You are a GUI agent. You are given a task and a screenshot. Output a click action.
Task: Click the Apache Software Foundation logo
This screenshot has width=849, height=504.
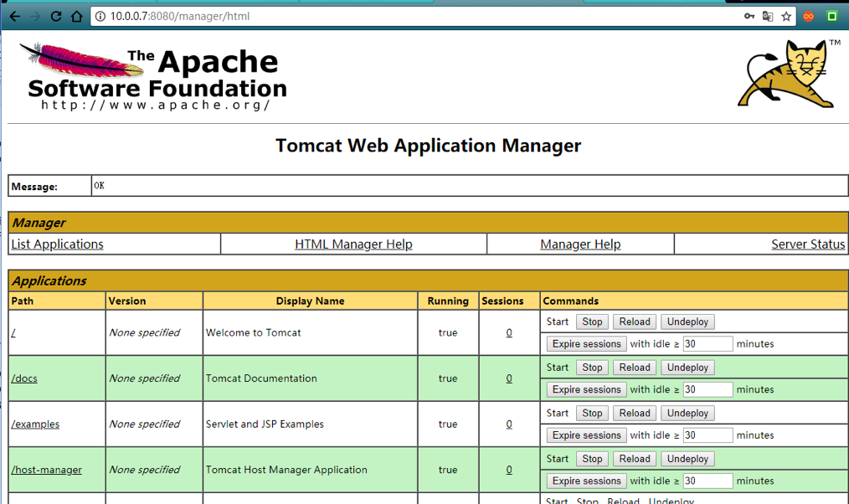(153, 77)
